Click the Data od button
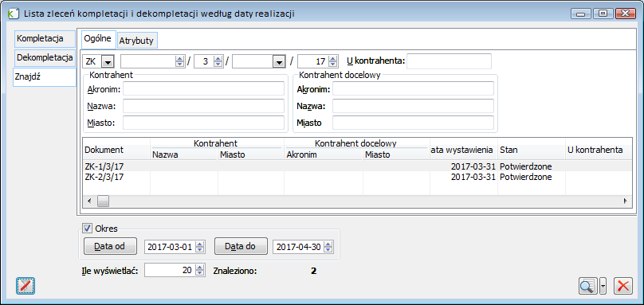This screenshot has width=644, height=305. click(110, 246)
